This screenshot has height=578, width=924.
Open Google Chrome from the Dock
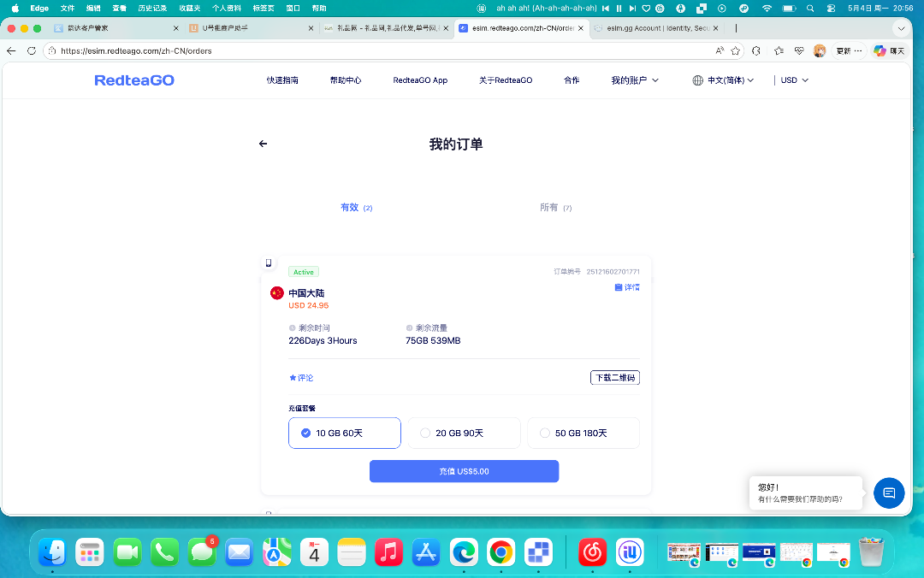(500, 552)
